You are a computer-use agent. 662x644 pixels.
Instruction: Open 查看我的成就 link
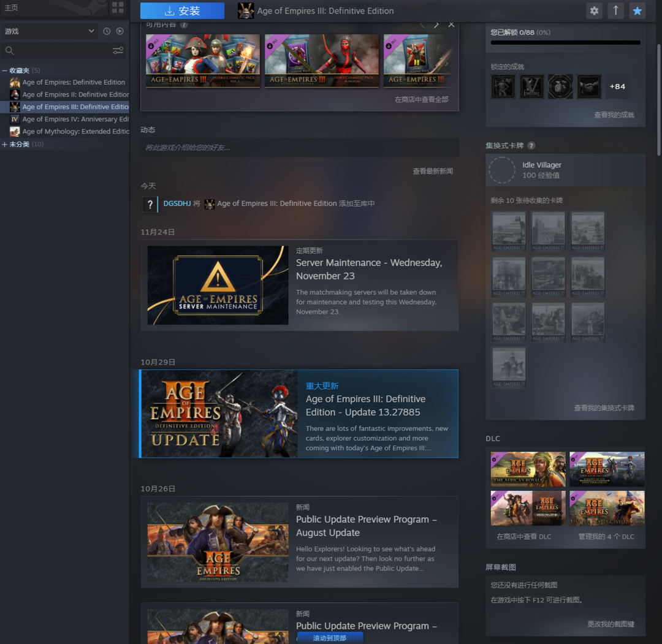(614, 115)
